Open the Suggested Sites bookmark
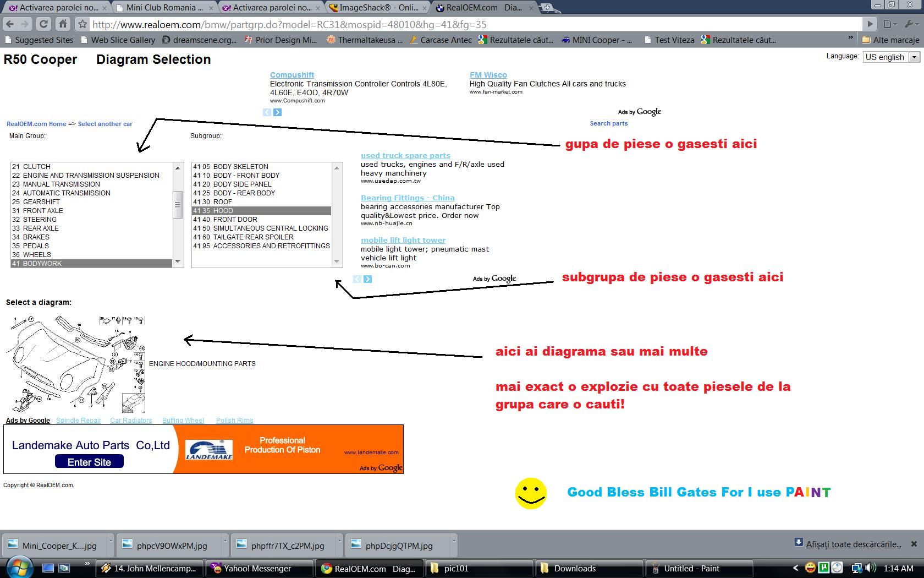This screenshot has height=578, width=924. click(38, 40)
